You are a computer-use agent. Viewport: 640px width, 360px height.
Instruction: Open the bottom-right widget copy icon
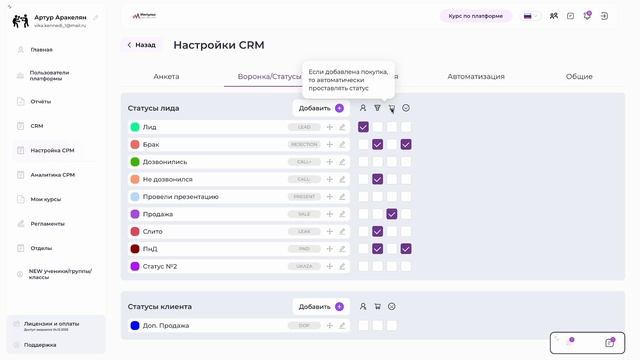point(609,342)
